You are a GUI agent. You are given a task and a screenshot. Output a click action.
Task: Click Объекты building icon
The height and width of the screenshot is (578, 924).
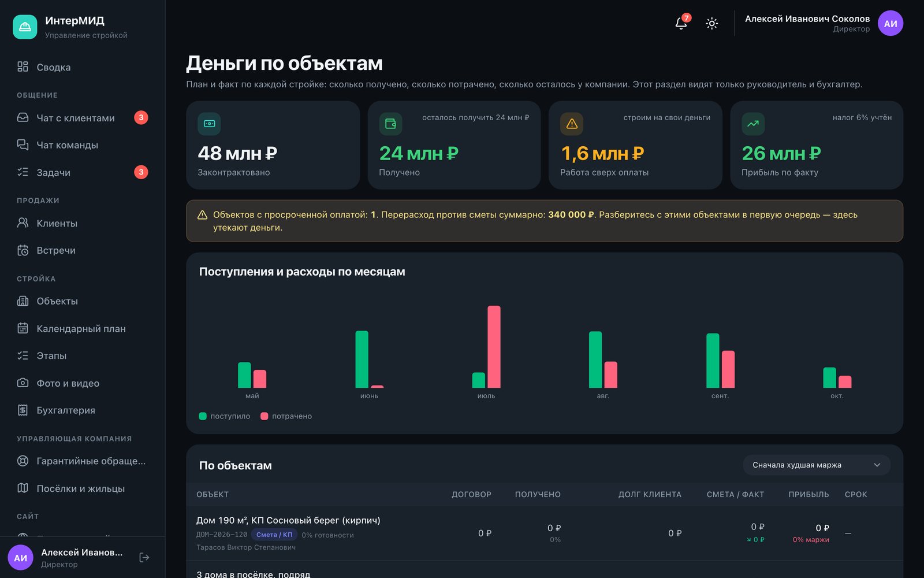click(x=23, y=301)
